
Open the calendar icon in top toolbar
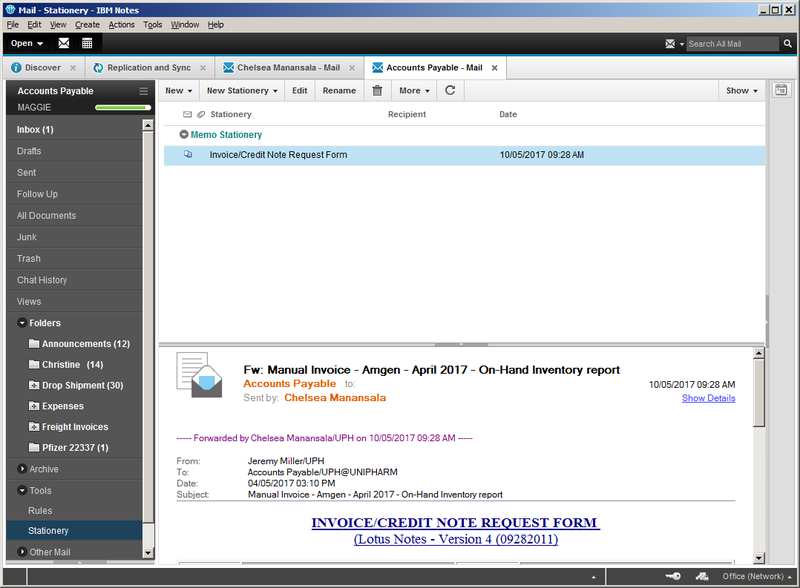[87, 43]
